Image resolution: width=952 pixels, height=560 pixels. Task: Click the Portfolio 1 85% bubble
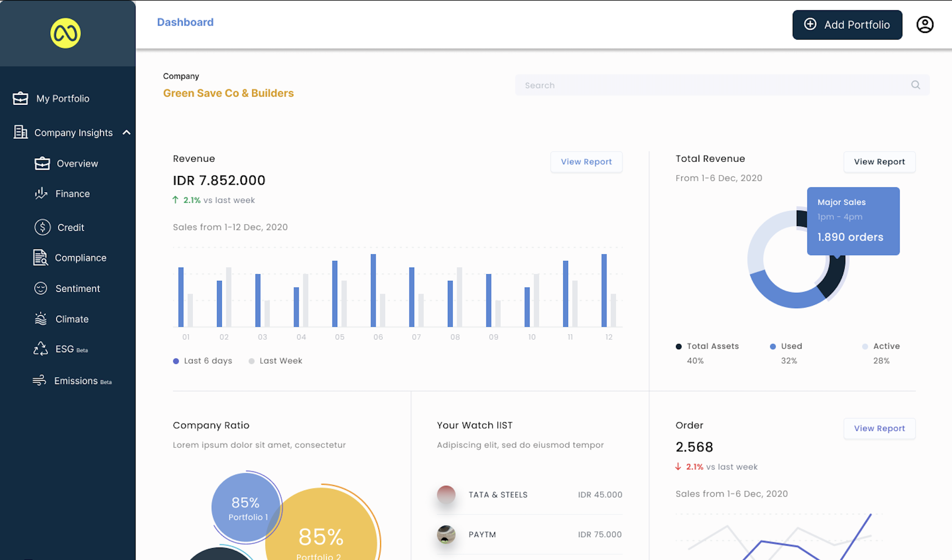(246, 508)
